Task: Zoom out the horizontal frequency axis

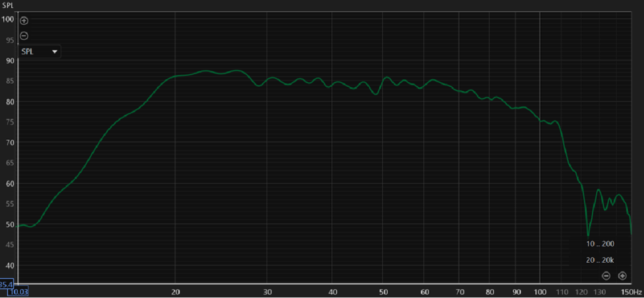Action: [606, 275]
